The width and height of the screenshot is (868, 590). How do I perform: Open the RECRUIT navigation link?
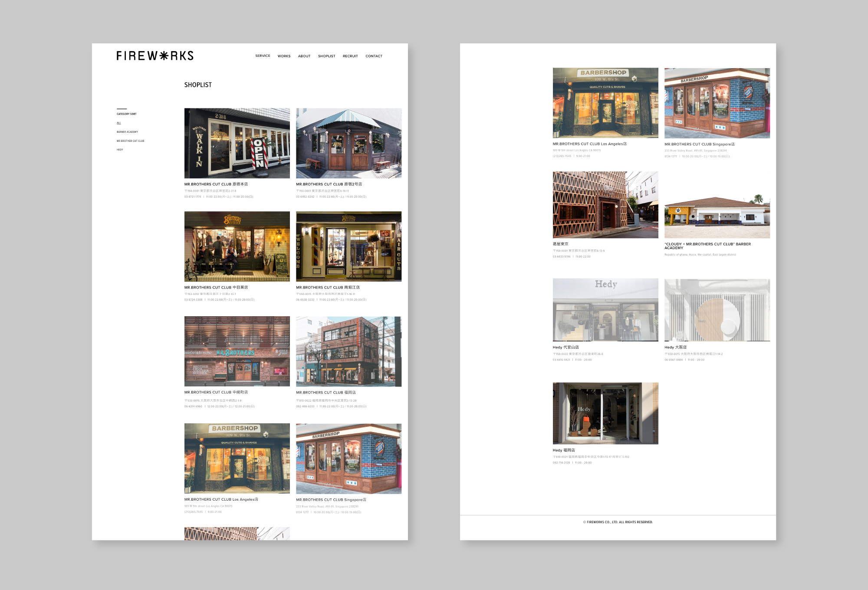pyautogui.click(x=350, y=56)
